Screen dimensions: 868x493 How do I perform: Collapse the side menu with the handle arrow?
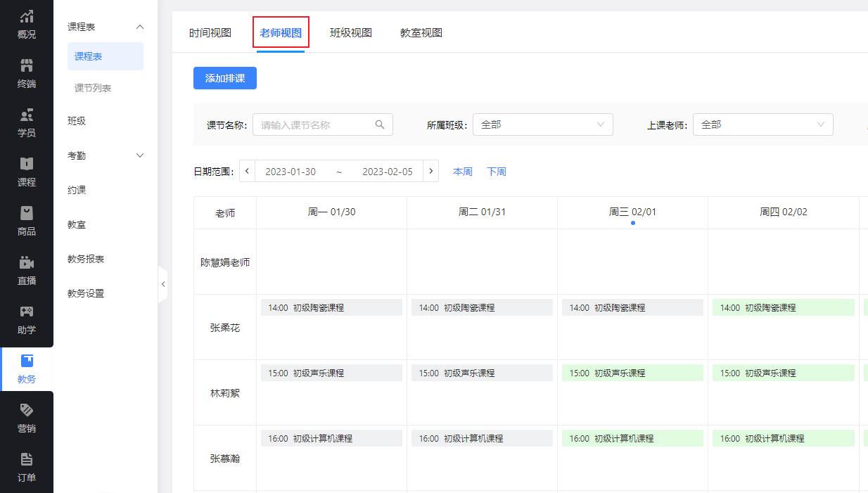(x=163, y=284)
